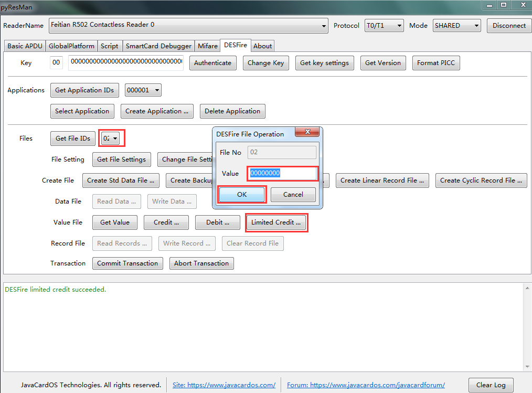The height and width of the screenshot is (393, 532).
Task: Click the log scrollbar up arrow
Action: pos(527,288)
